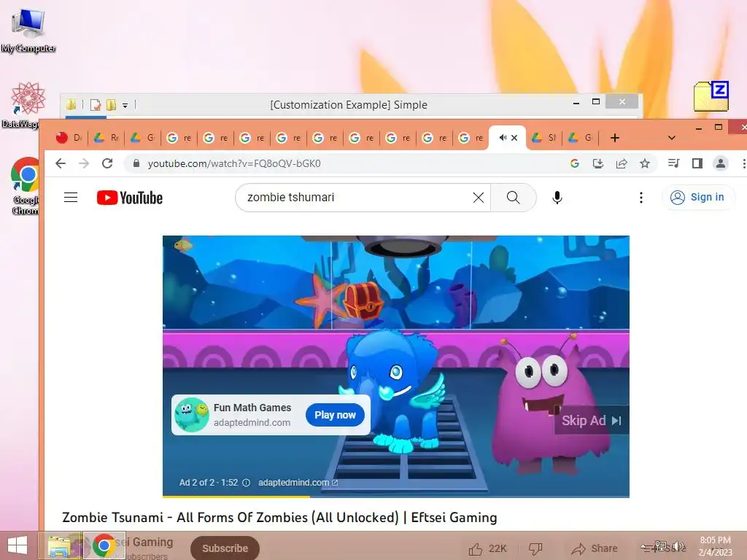Skip the ad with Skip Ad
This screenshot has height=560, width=747.
[591, 421]
